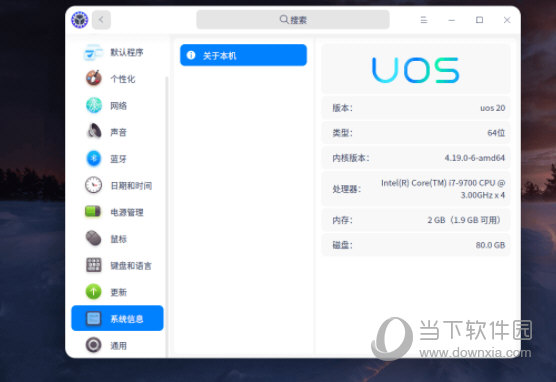Screen dimensions: 556x382
Task: Click the sidebar label 更新
Action: (x=118, y=292)
